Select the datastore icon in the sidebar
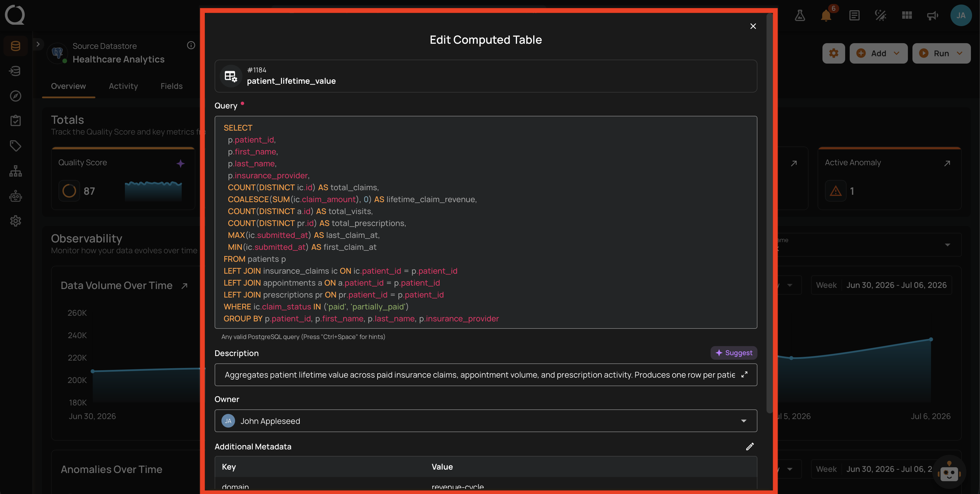This screenshot has height=494, width=980. (16, 46)
